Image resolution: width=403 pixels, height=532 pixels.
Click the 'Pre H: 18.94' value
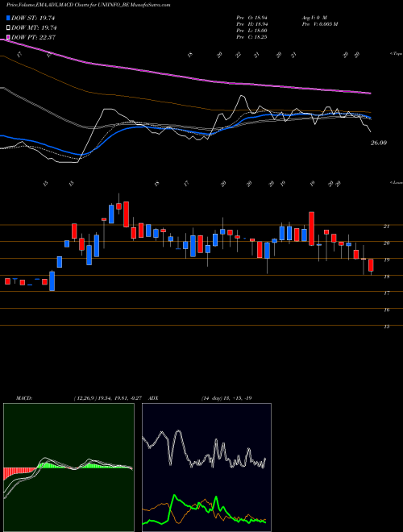[251, 23]
